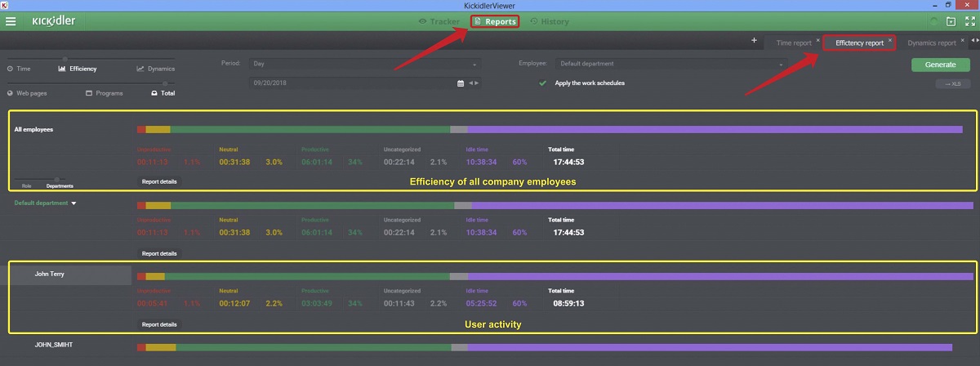Open the calendar date picker icon
The height and width of the screenshot is (366, 980).
coord(461,83)
